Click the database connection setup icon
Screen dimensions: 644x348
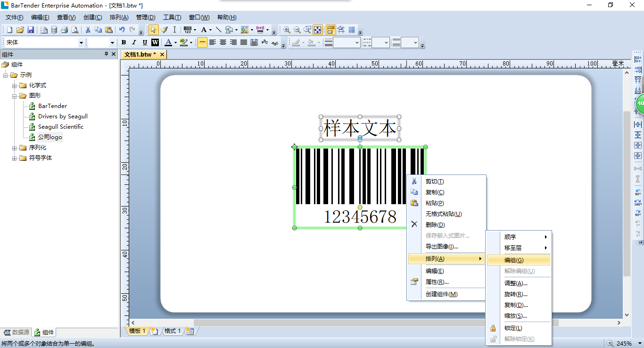pos(54,30)
